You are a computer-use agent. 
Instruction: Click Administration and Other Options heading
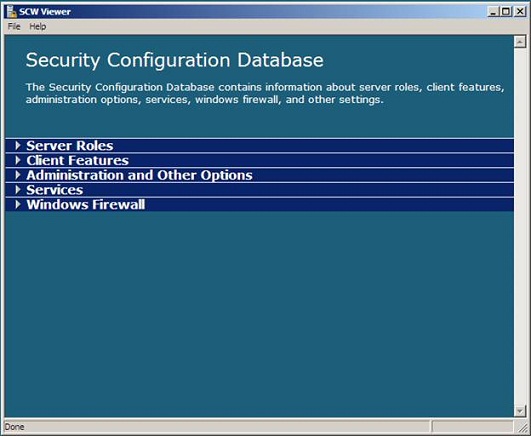click(140, 175)
